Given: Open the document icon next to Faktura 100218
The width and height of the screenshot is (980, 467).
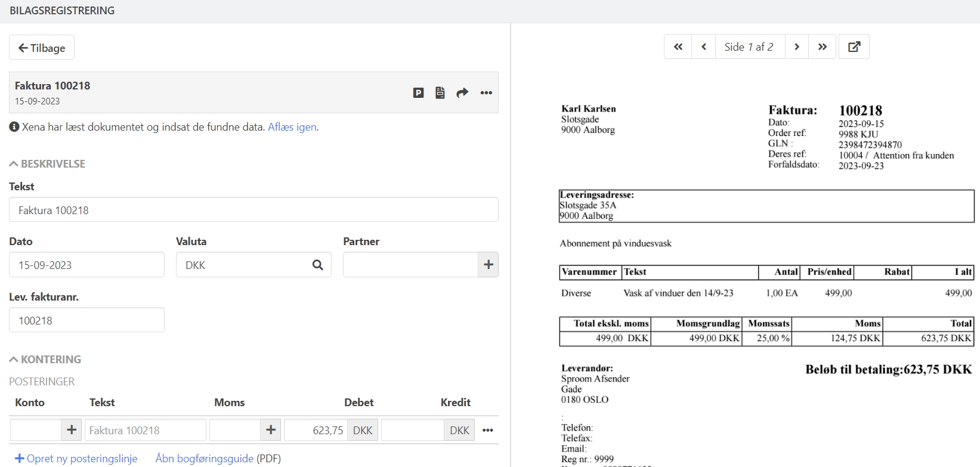Looking at the screenshot, I should pos(440,92).
